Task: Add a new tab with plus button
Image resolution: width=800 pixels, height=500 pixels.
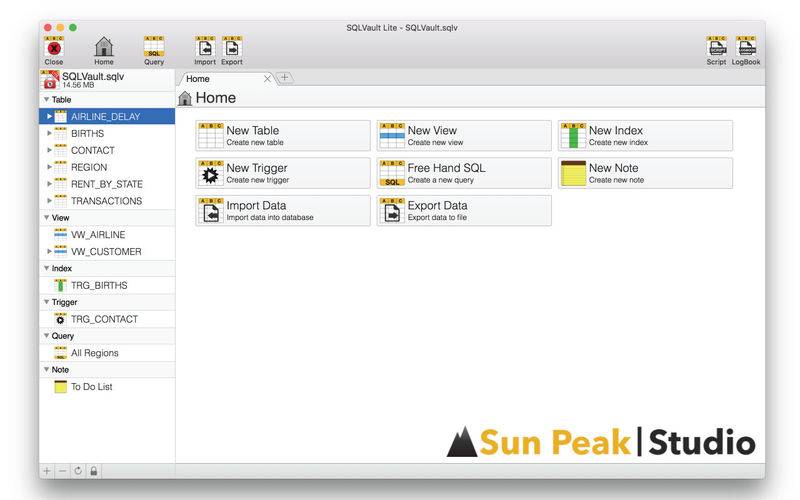Action: 284,78
